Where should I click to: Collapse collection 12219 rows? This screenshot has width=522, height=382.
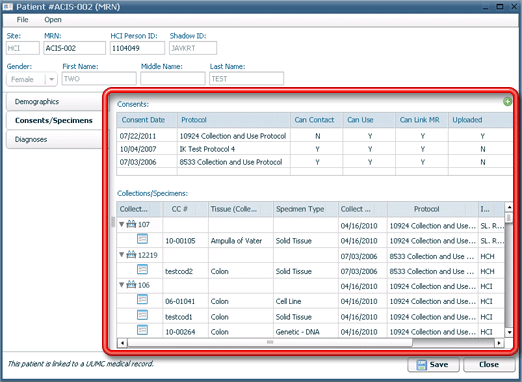point(122,255)
